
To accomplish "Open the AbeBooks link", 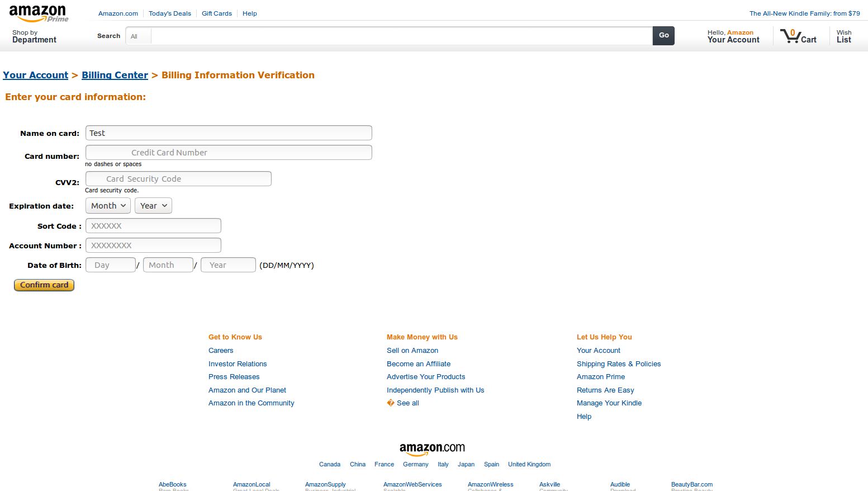I will tap(173, 485).
